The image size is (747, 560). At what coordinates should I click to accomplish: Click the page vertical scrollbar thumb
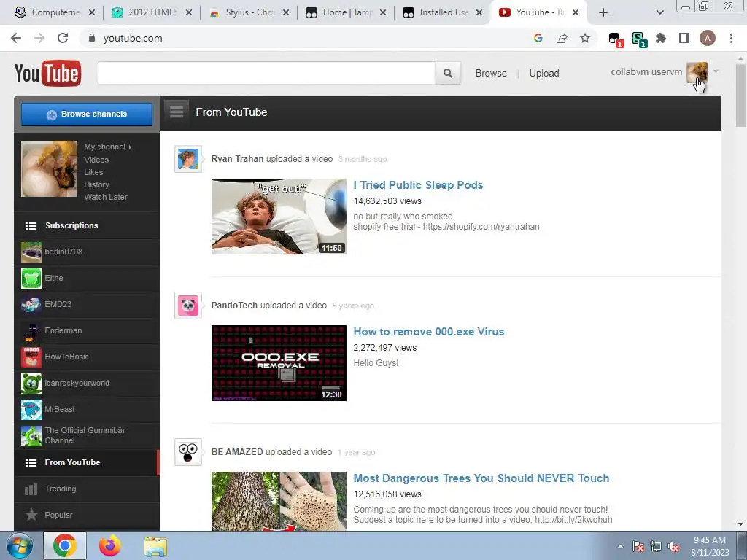[x=740, y=96]
